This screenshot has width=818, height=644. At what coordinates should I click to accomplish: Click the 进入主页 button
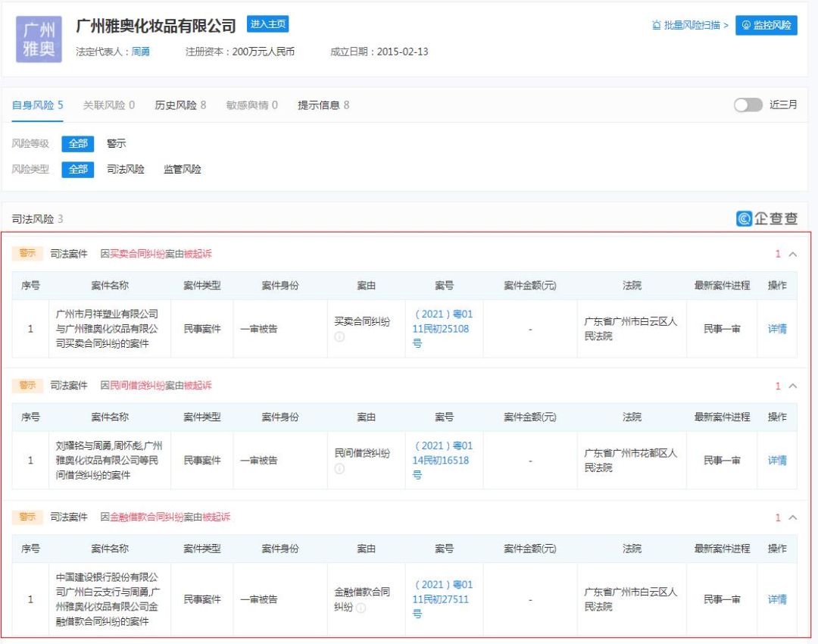point(267,24)
